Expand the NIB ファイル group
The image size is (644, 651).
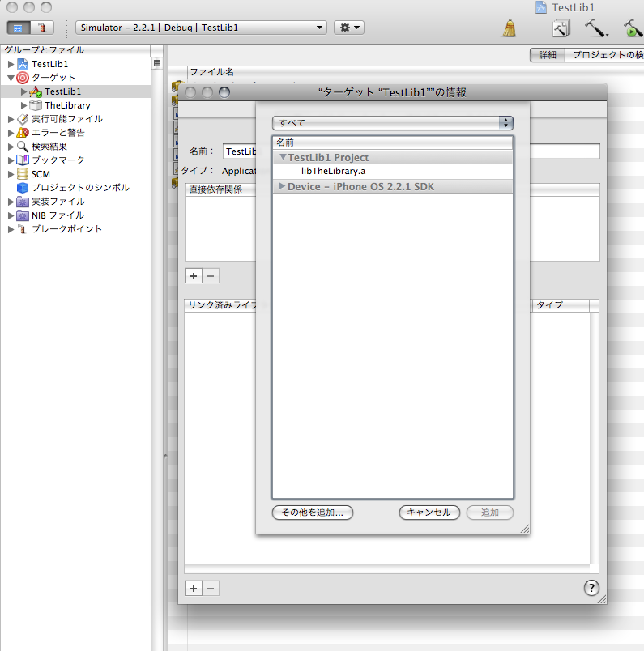click(11, 215)
